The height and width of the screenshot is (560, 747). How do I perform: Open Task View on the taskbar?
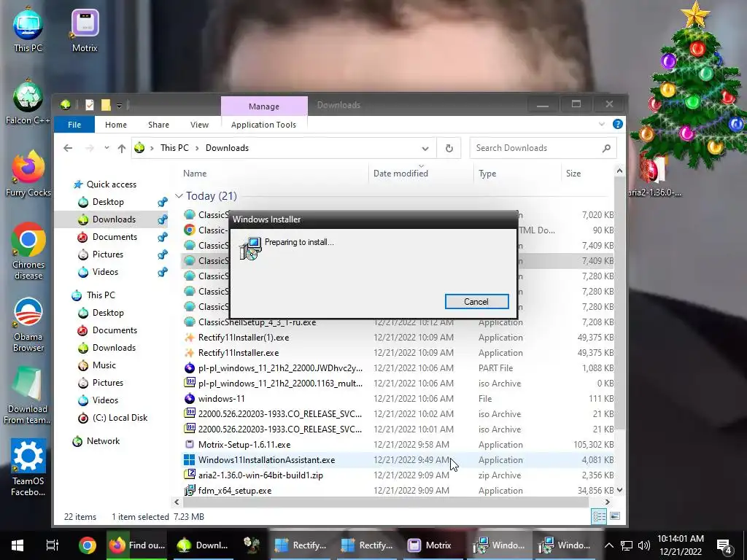pyautogui.click(x=53, y=545)
